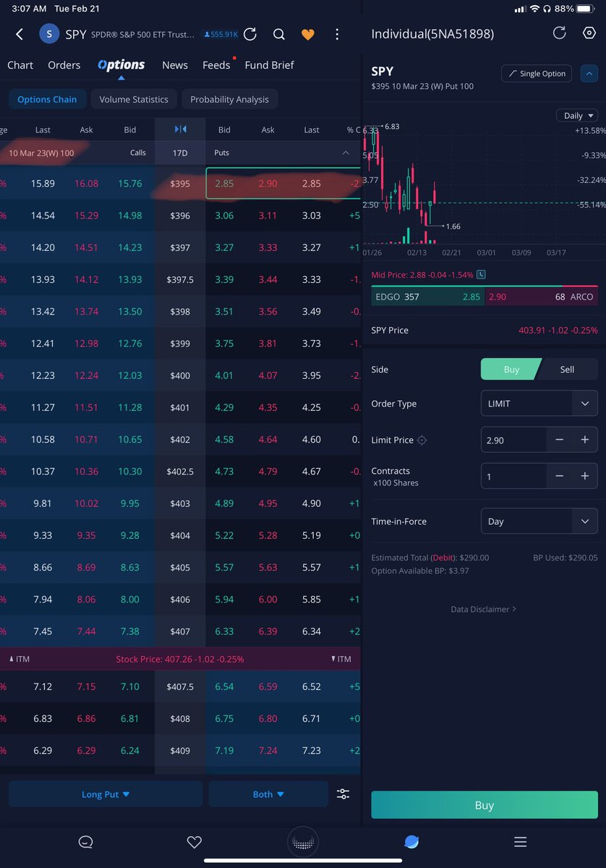This screenshot has height=868, width=606.
Task: Tap the Limit Price 2.90 input field
Action: point(513,440)
